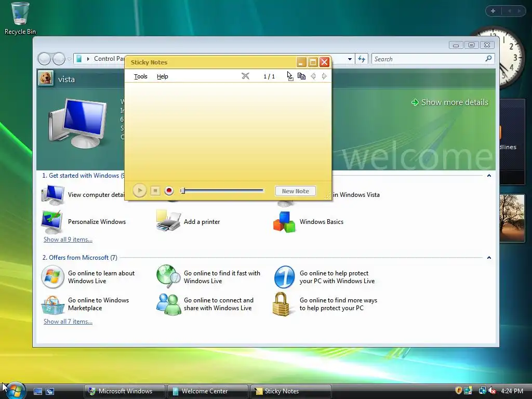The image size is (532, 399).
Task: Click the magnifier icon in the Search box
Action: pos(488,59)
